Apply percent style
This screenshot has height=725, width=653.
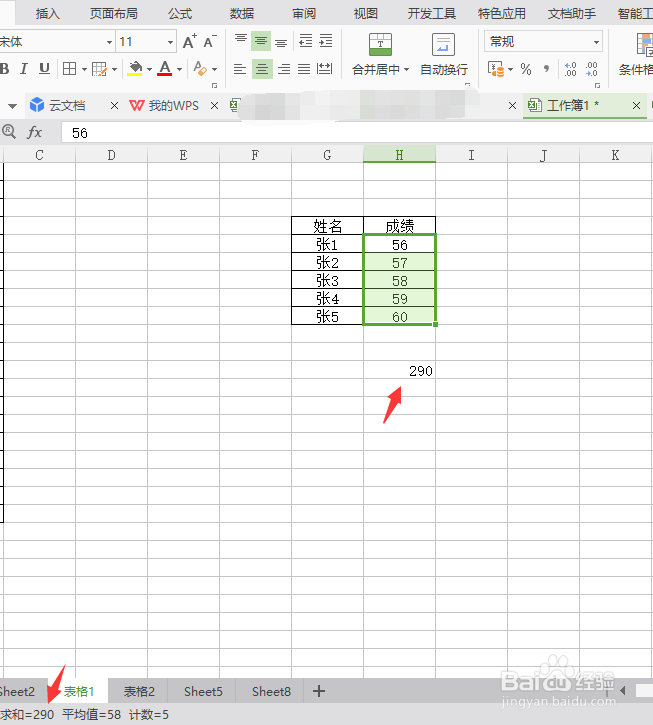tap(525, 69)
